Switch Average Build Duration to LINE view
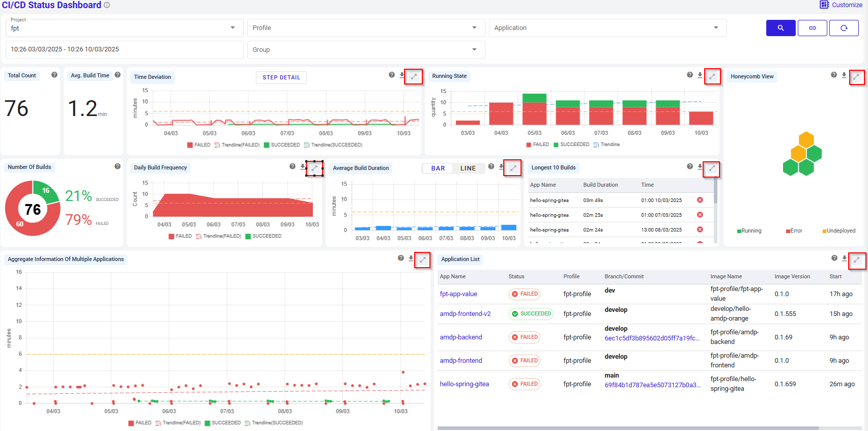Screen dimensions: 868x431 coord(468,168)
